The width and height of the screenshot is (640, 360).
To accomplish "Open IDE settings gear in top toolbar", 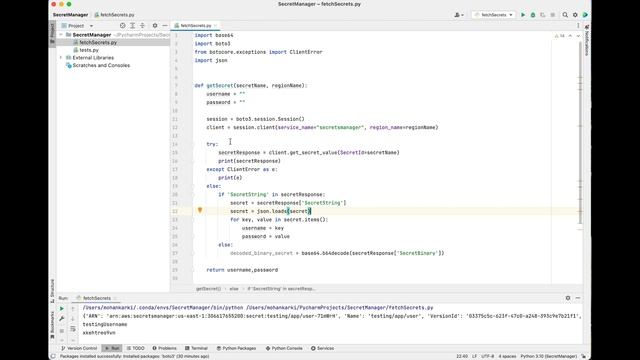I will 575,15.
